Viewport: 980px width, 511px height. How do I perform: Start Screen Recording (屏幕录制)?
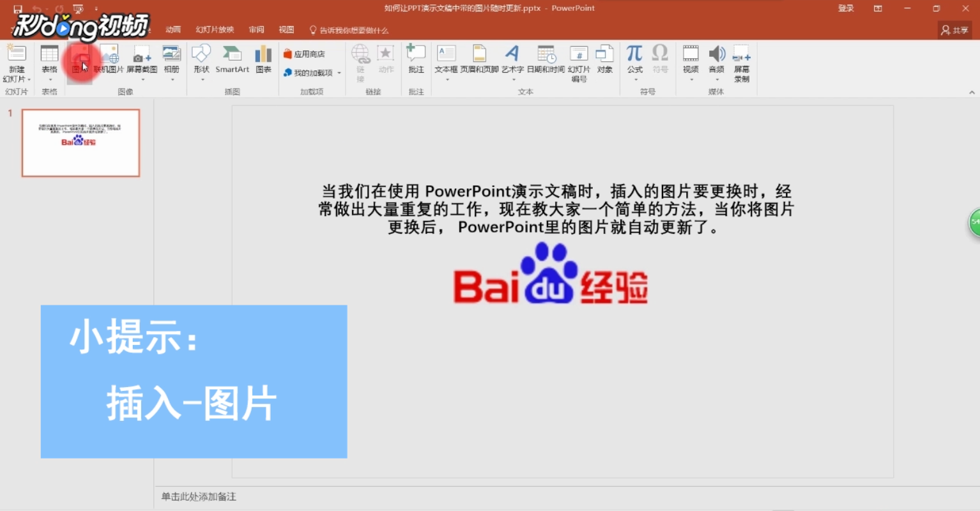(x=742, y=63)
